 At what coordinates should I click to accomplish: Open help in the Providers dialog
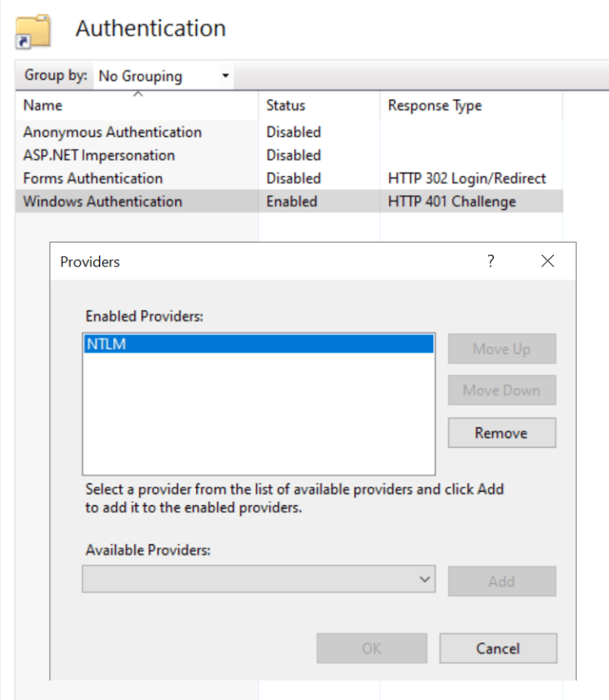coord(491,261)
